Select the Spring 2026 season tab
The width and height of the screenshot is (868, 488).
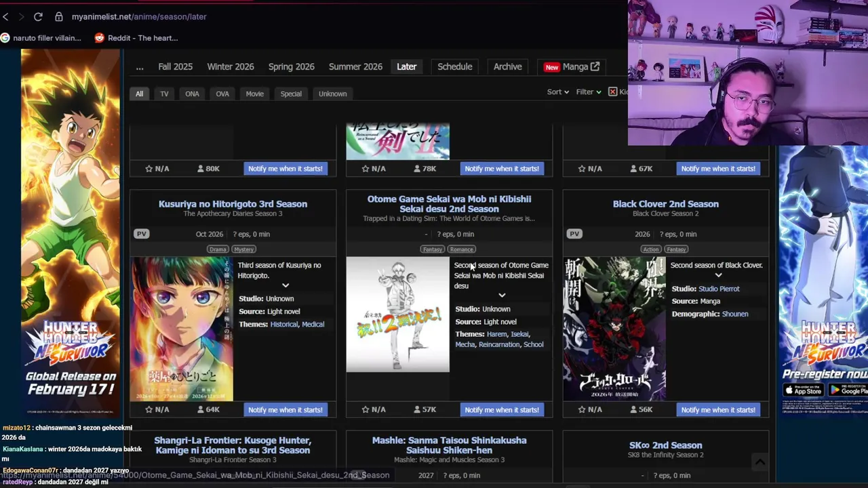point(292,66)
